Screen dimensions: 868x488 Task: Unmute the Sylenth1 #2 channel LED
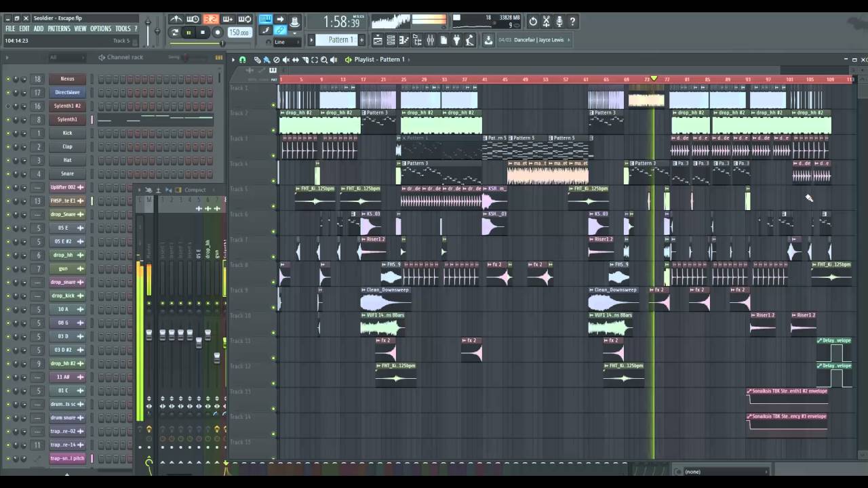click(x=8, y=106)
